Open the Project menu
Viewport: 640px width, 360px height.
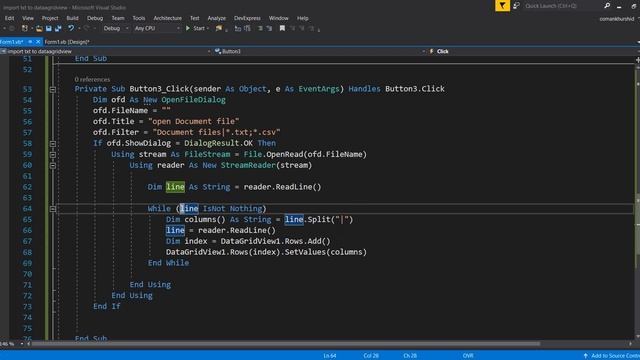[50, 18]
